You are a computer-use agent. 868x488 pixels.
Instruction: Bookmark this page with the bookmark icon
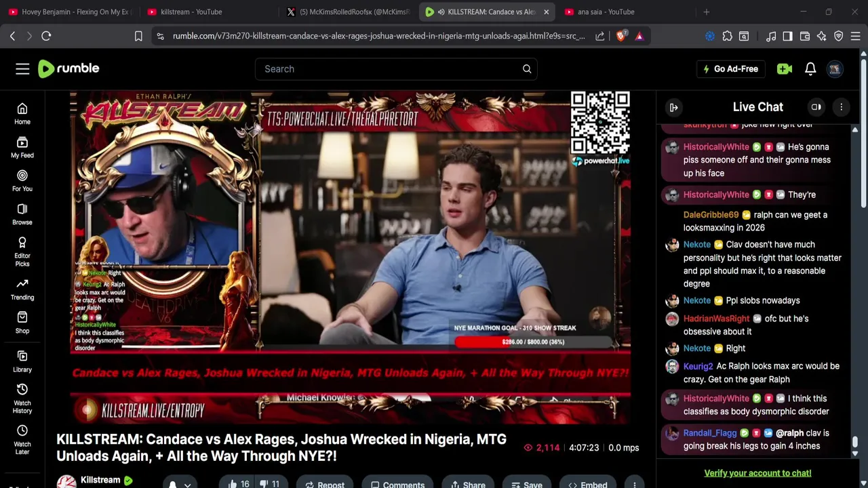tap(138, 36)
